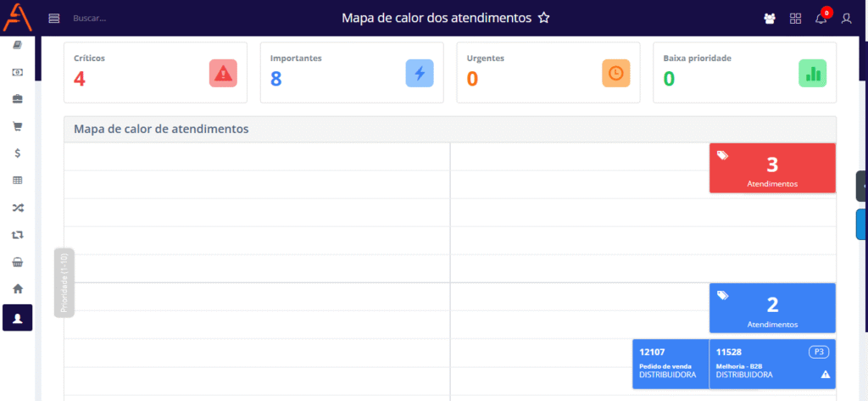868x401 pixels.
Task: Click the users group icon in header
Action: [x=770, y=19]
